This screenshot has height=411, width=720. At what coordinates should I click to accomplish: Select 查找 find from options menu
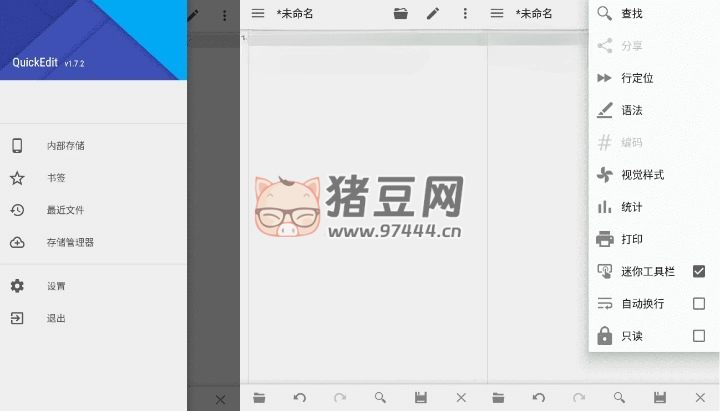(x=632, y=14)
